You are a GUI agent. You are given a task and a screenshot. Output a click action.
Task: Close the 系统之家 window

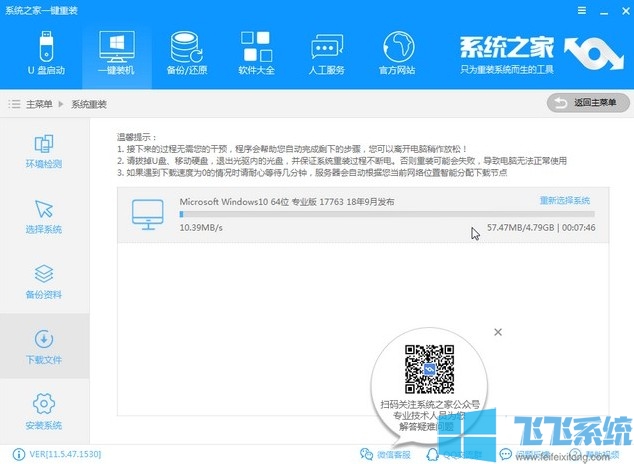[626, 11]
